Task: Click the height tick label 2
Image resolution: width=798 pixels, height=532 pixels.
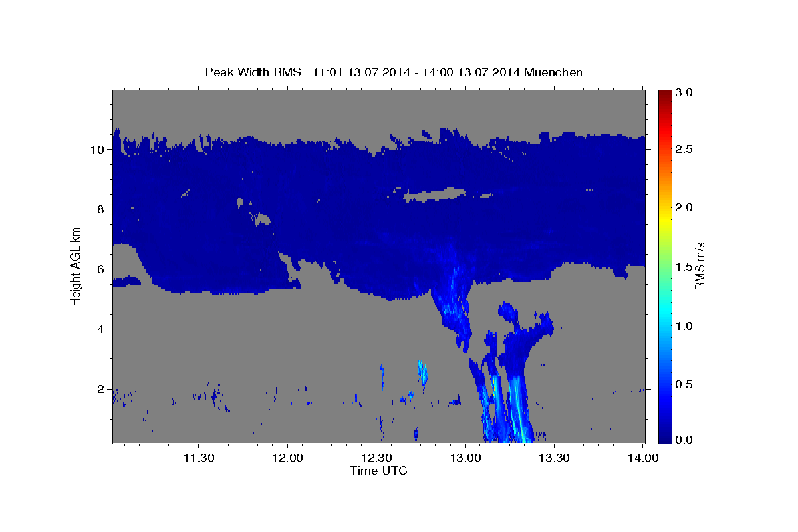Action: pyautogui.click(x=101, y=389)
